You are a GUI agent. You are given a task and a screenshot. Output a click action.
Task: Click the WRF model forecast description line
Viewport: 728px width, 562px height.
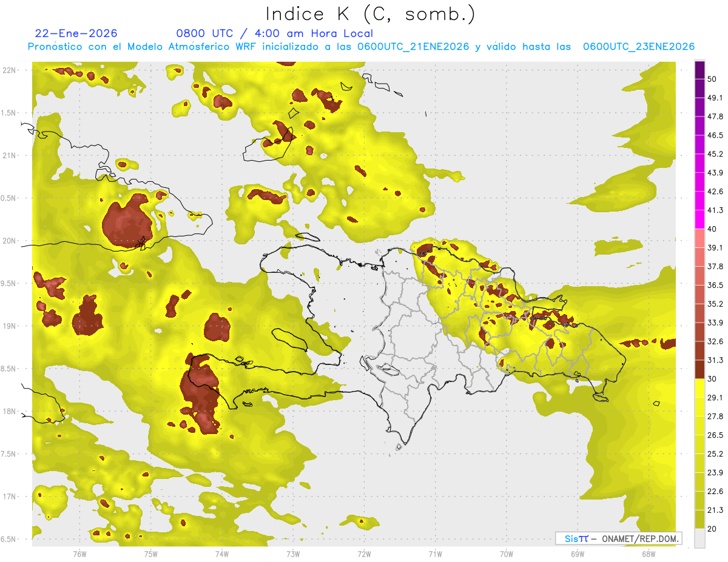point(361,47)
